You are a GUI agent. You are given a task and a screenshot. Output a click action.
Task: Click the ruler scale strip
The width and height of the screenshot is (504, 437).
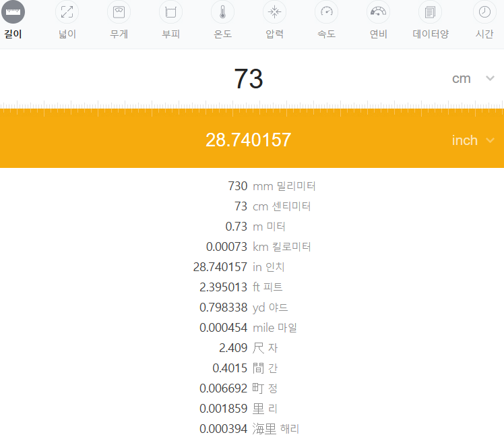pyautogui.click(x=252, y=109)
